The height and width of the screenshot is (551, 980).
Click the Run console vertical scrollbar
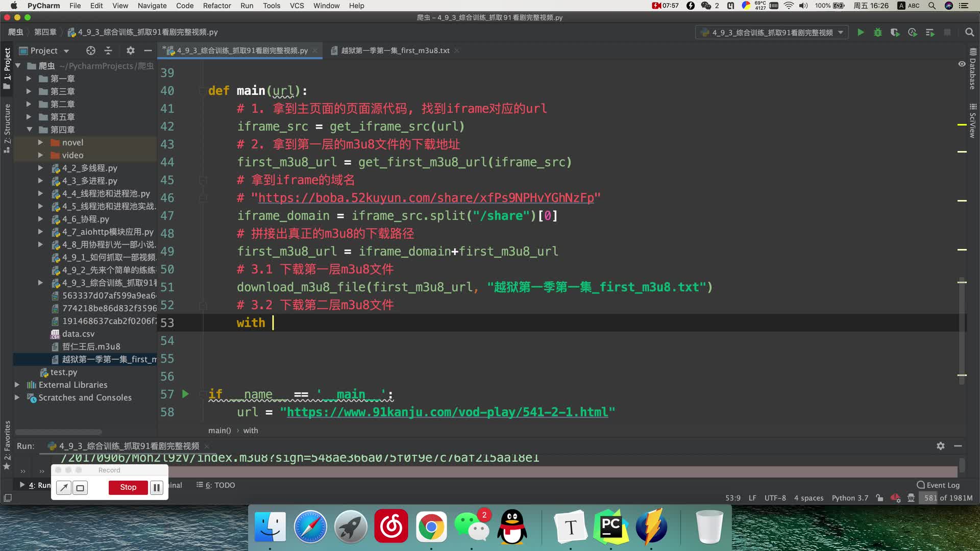[962, 465]
